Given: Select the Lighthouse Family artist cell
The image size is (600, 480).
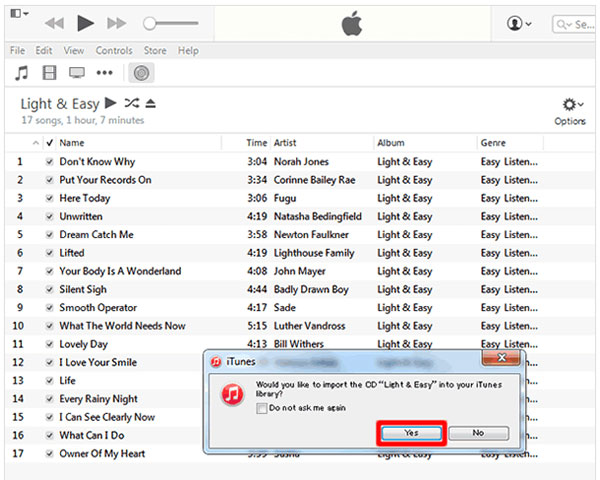Looking at the screenshot, I should 314,253.
